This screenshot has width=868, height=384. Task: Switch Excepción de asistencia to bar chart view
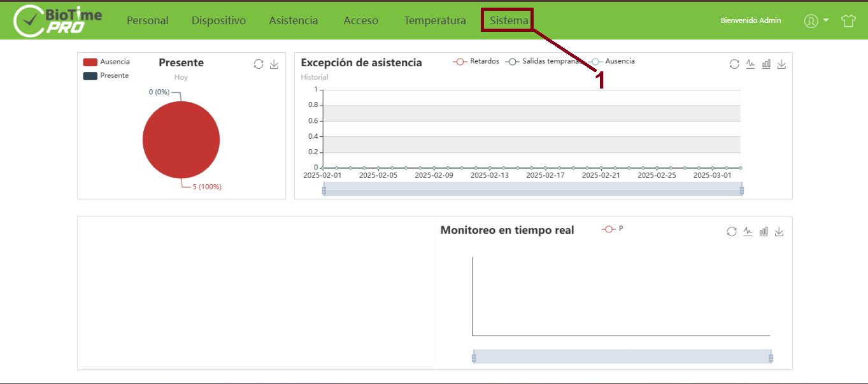(765, 63)
